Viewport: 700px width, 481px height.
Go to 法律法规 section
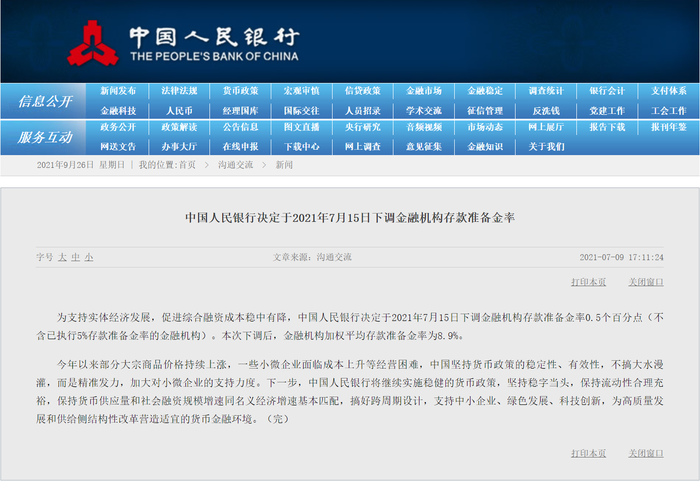tap(179, 91)
